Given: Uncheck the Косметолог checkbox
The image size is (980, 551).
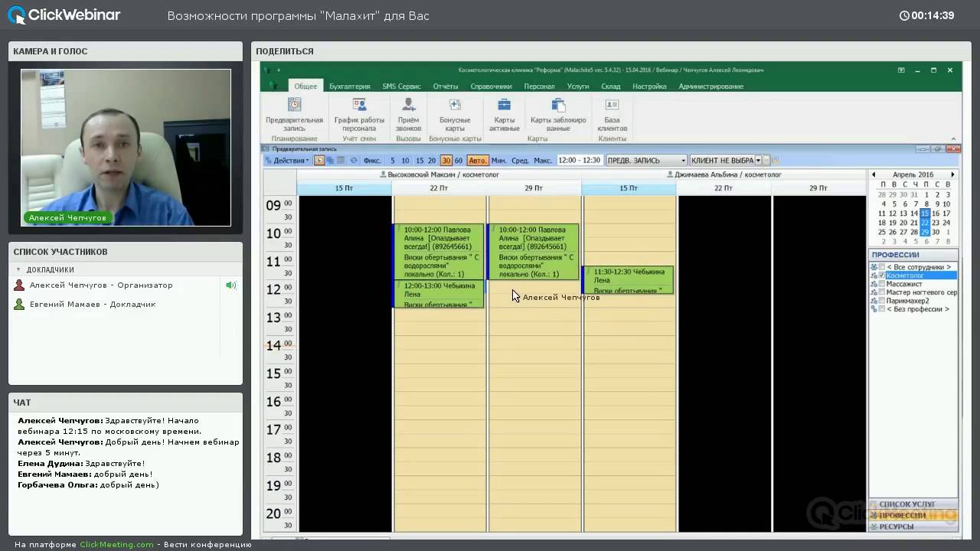Looking at the screenshot, I should pyautogui.click(x=881, y=275).
